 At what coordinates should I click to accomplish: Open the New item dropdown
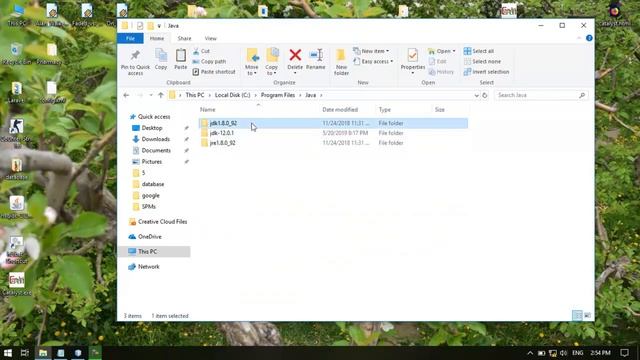point(371,51)
